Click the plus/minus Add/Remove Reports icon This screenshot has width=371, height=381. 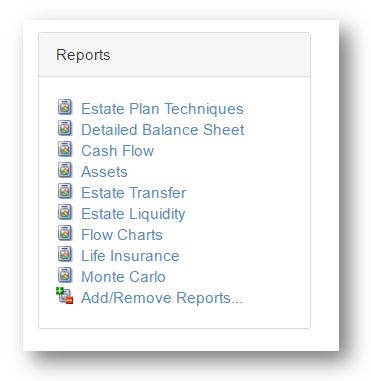64,295
